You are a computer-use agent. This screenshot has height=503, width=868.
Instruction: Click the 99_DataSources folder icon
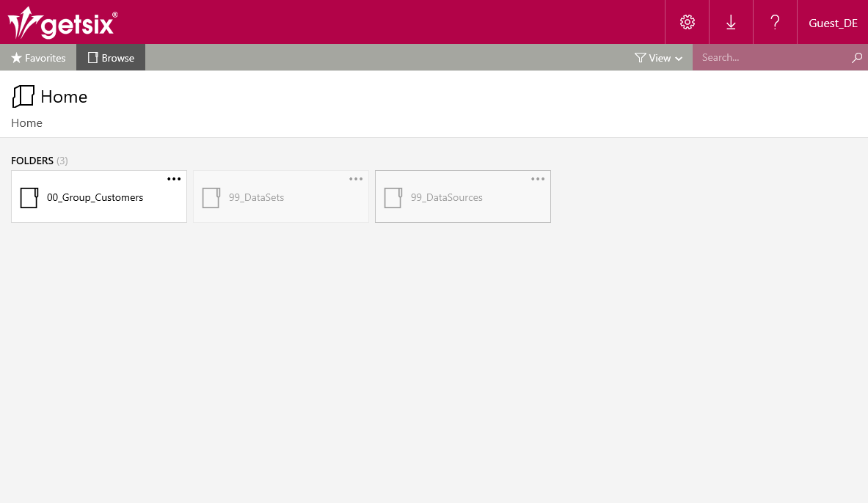(x=393, y=197)
